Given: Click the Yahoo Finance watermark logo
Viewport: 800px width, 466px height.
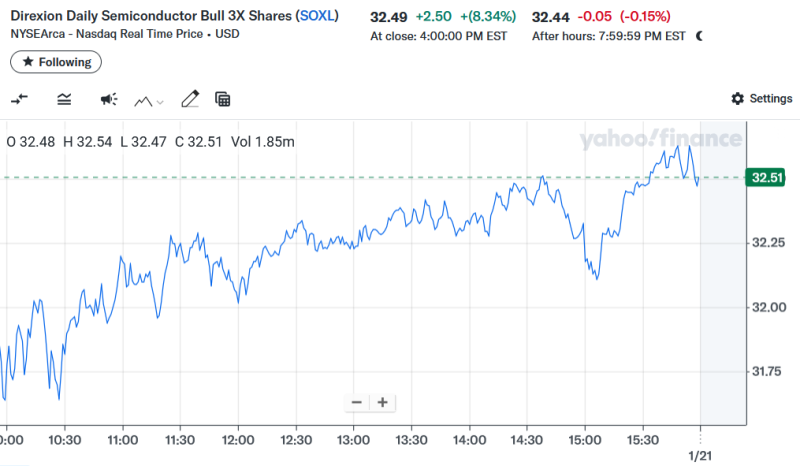Looking at the screenshot, I should [661, 138].
